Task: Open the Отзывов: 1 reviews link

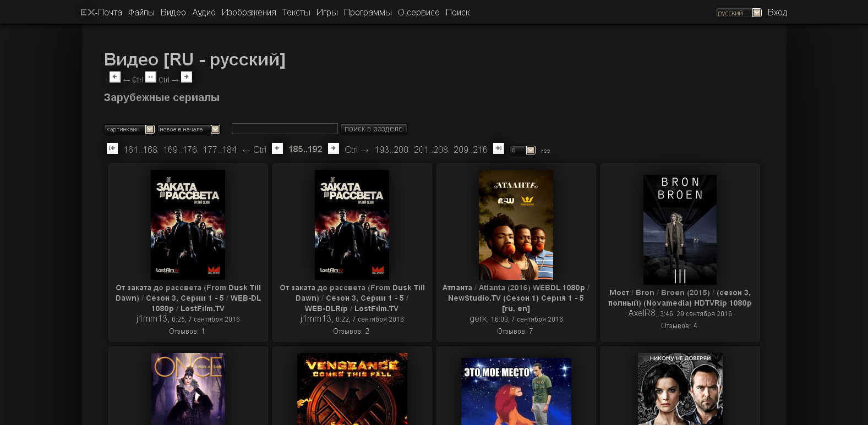Action: 187,331
